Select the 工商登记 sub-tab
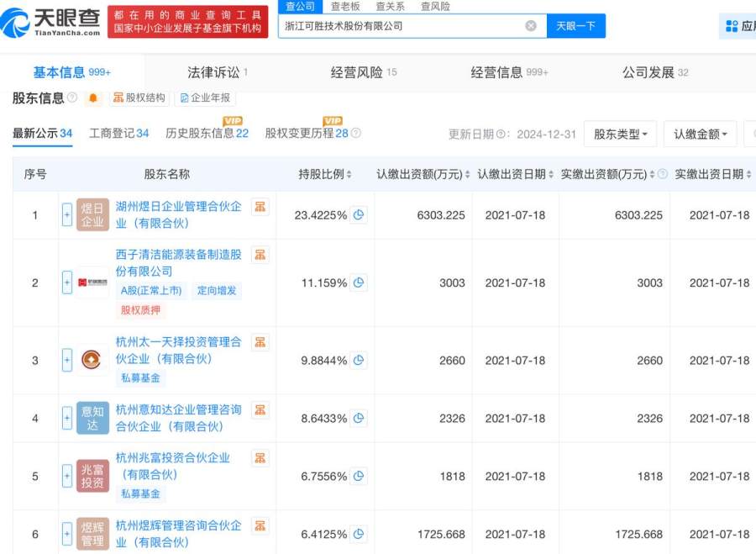 tap(118, 134)
